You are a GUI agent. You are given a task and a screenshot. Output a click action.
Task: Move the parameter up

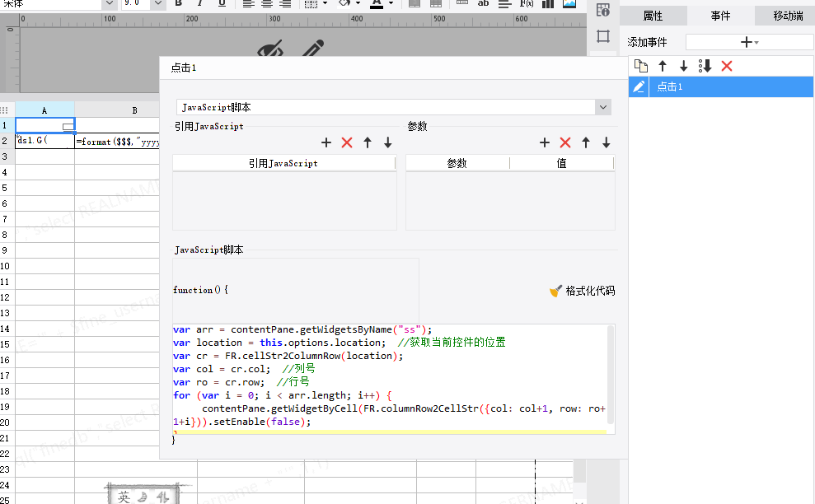click(586, 142)
